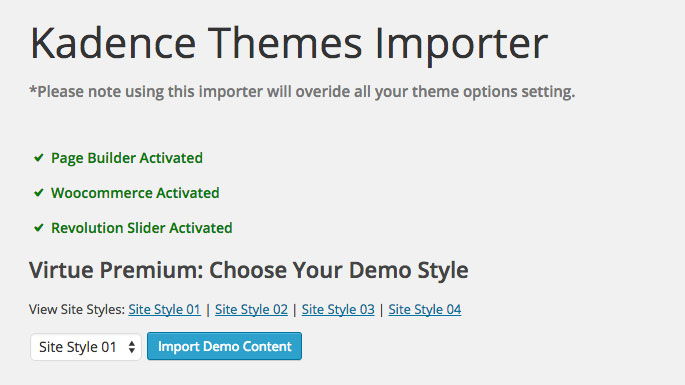This screenshot has height=385, width=685.
Task: Follow the Site Style 03 link
Action: (x=338, y=309)
